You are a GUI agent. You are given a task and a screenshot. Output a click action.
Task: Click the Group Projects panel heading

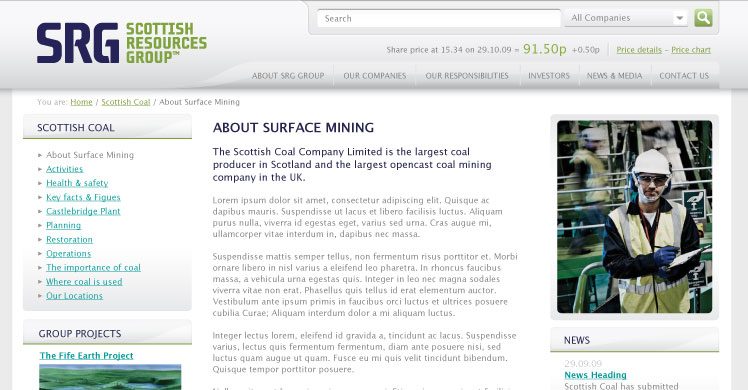click(80, 334)
